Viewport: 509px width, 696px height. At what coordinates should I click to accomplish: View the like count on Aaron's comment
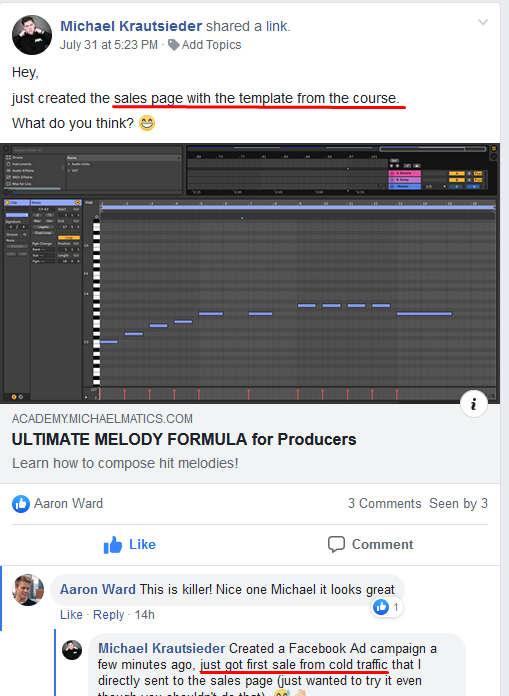387,607
